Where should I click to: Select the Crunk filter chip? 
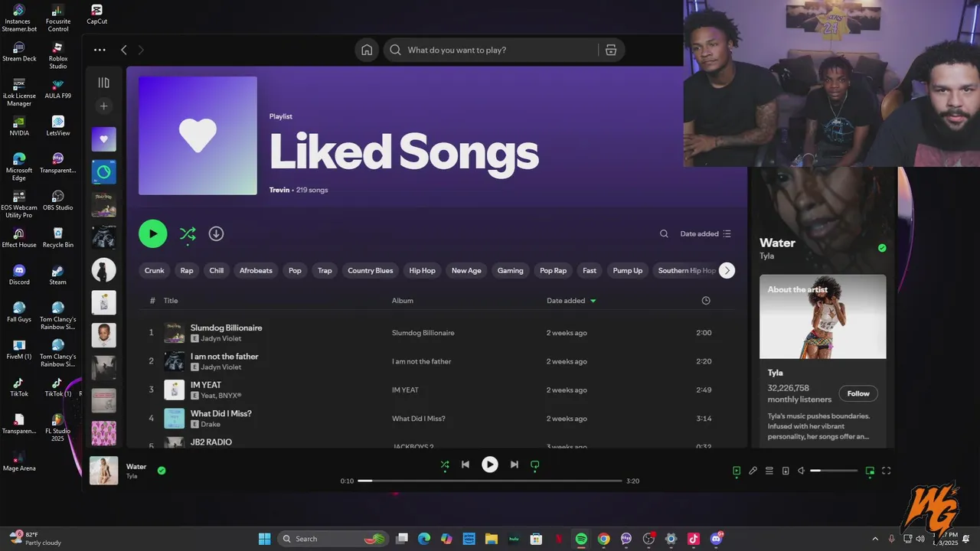(x=155, y=270)
